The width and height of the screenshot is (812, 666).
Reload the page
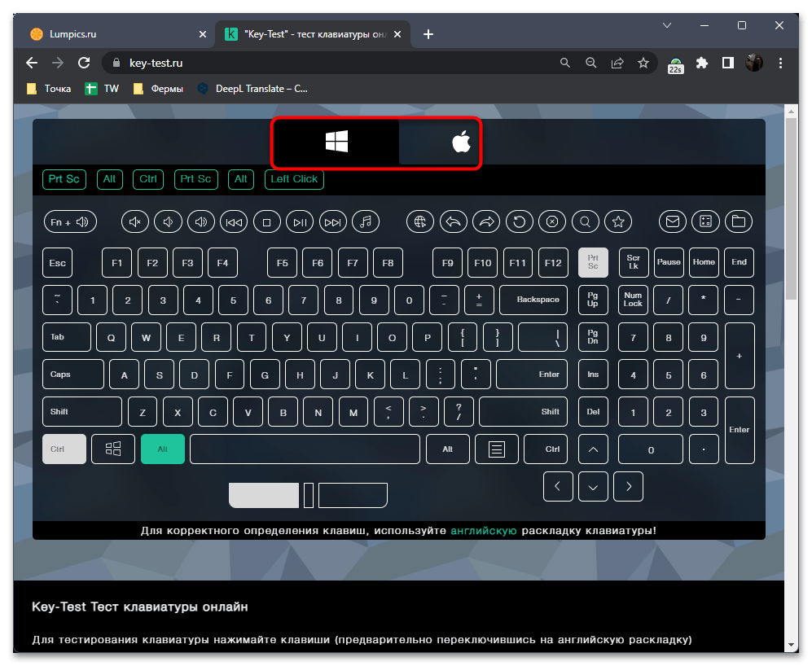(84, 63)
